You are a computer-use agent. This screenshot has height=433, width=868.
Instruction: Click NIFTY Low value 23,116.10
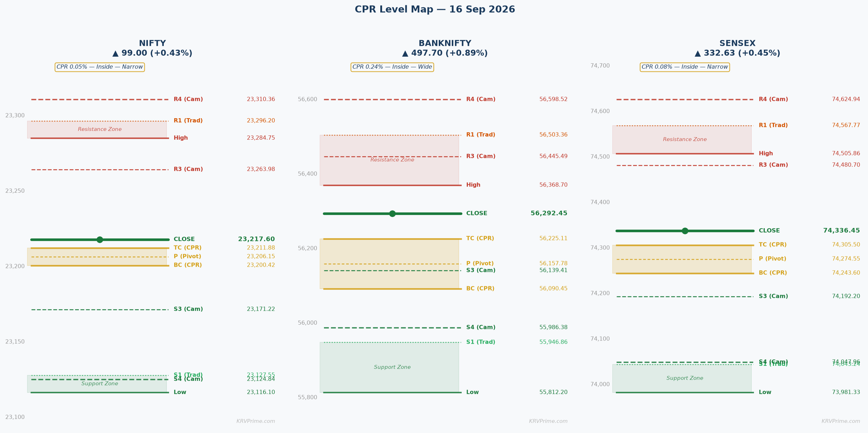(x=261, y=392)
